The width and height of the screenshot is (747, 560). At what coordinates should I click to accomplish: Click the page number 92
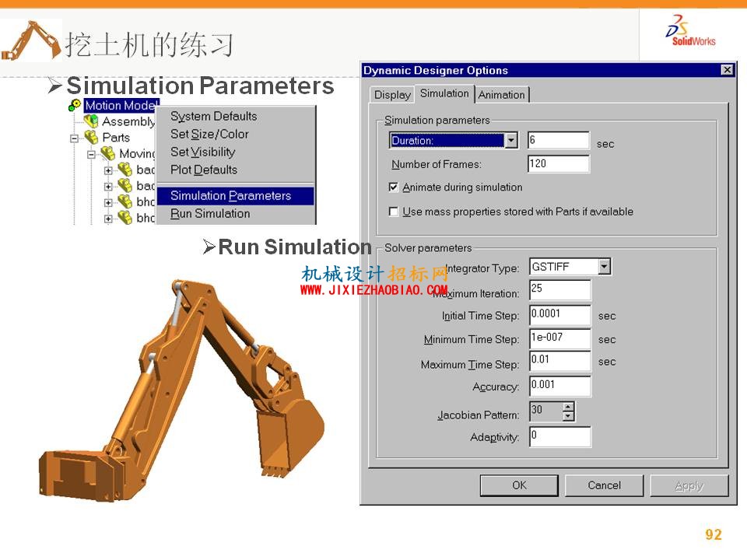coord(714,534)
